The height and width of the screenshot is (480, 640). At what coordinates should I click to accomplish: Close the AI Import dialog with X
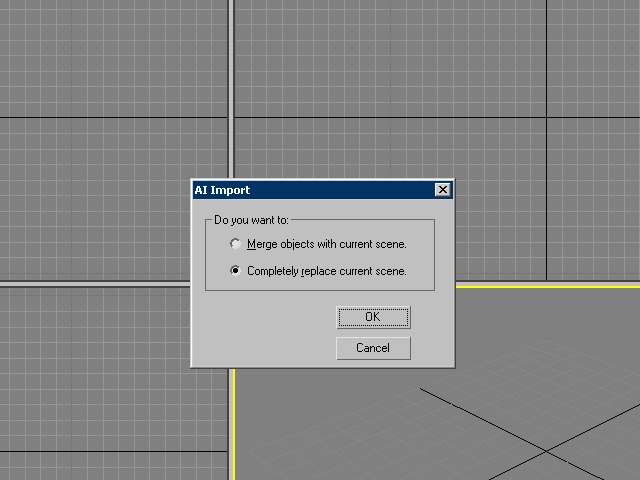pyautogui.click(x=442, y=190)
